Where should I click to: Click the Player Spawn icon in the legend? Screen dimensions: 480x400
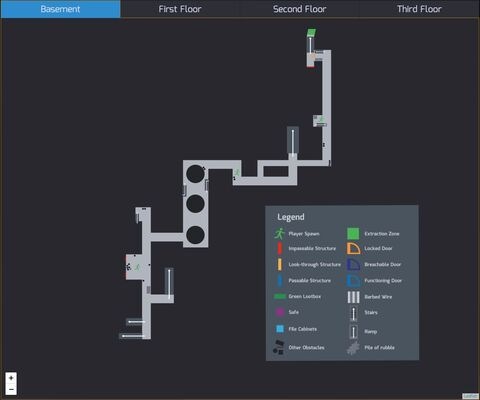coord(280,234)
